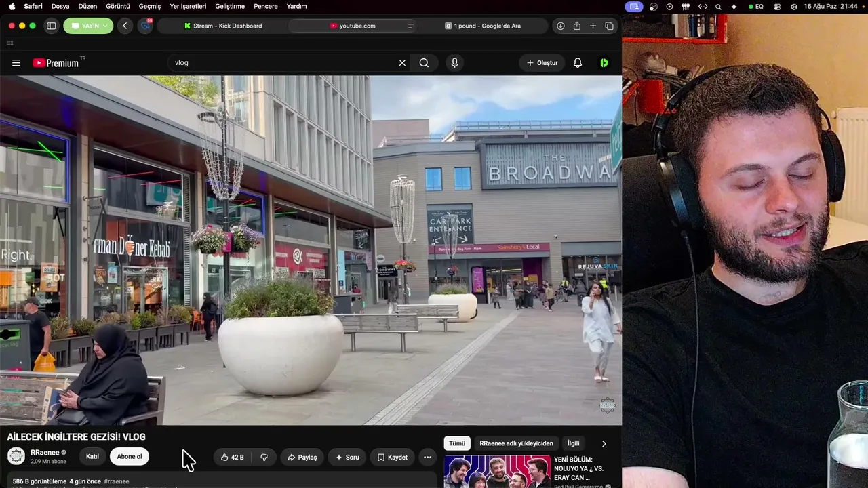Open the YENİ BÖLÜM: NOLUYO YA video title
Screen dimensions: 868x488
coord(578,468)
